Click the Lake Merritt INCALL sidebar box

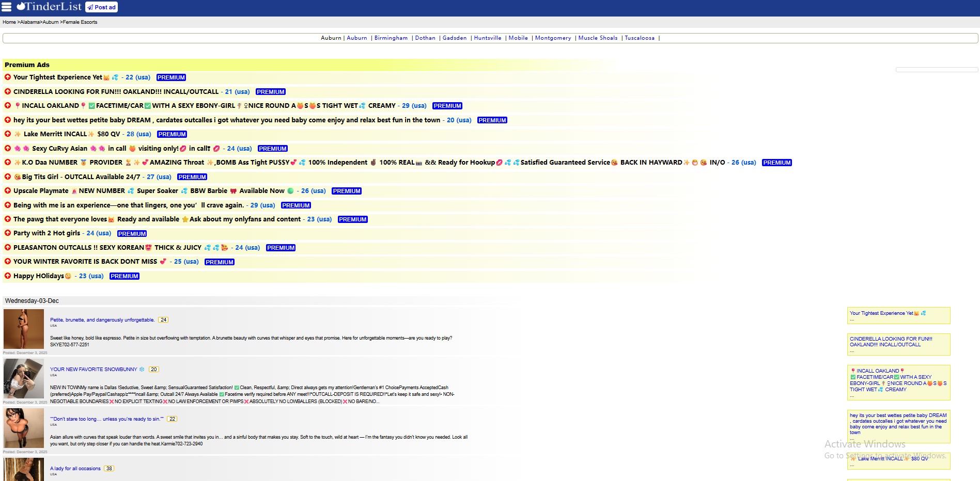point(898,460)
